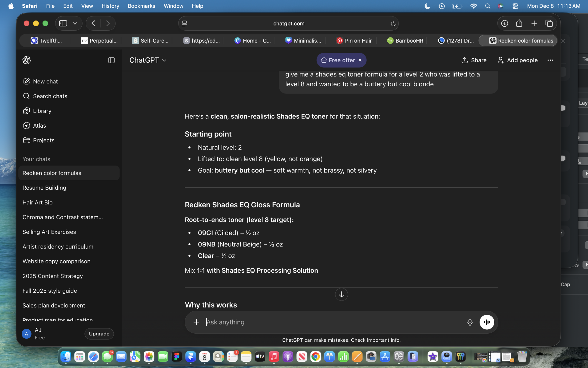Viewport: 588px width, 368px height.
Task: Click the Upgrade button
Action: point(99,334)
